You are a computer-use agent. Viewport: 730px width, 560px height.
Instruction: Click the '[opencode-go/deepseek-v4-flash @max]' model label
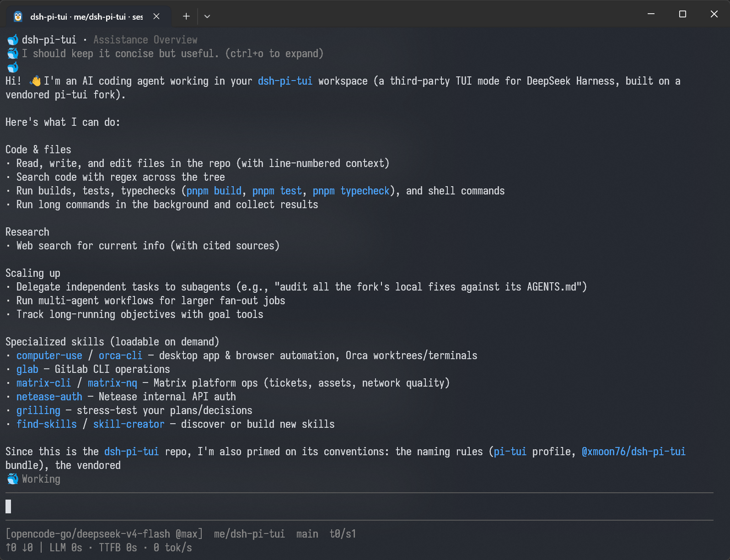click(104, 534)
